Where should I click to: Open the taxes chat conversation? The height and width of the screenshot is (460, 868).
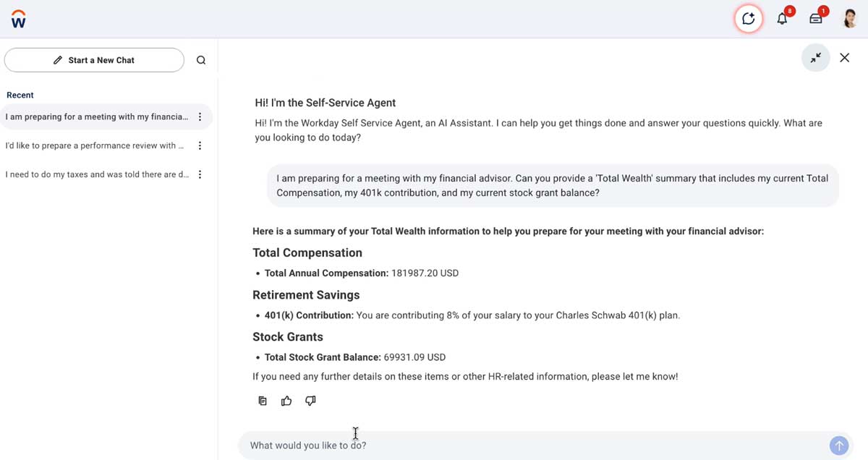point(96,174)
